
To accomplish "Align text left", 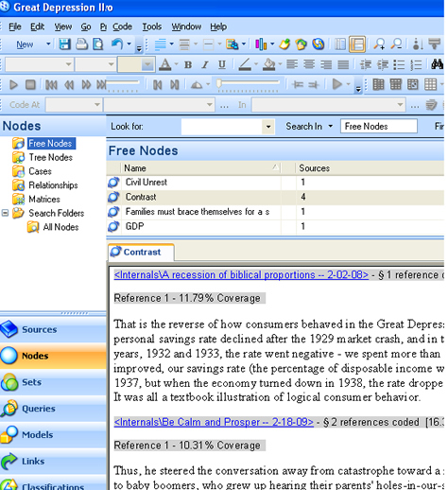I will point(292,64).
